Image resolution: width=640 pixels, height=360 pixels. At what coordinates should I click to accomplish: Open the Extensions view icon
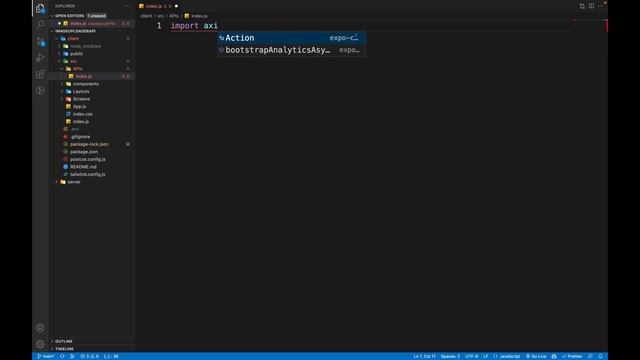click(40, 74)
